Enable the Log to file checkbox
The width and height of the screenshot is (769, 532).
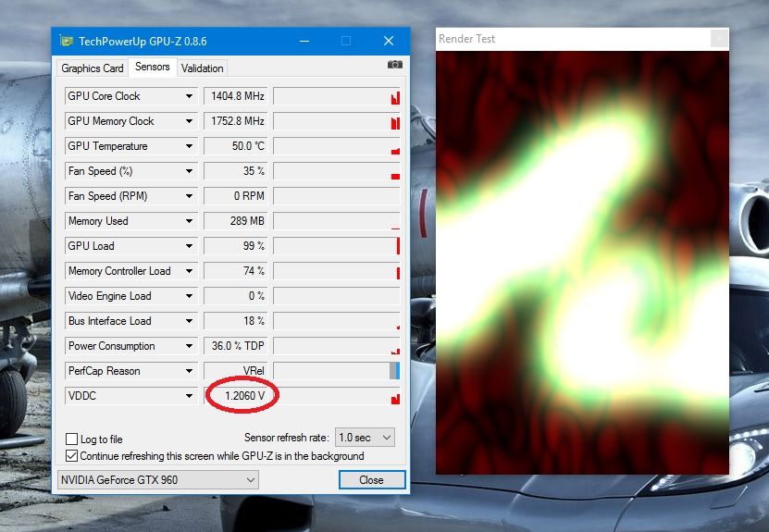pos(71,439)
